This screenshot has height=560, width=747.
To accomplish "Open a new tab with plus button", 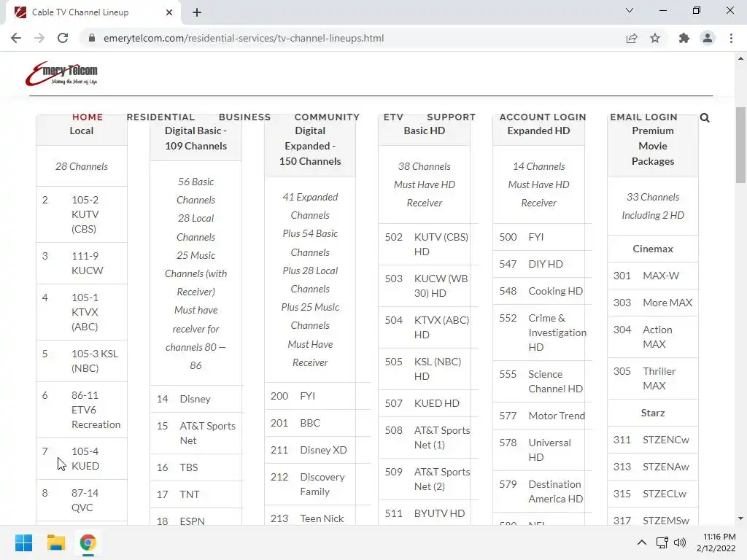I will tap(197, 12).
